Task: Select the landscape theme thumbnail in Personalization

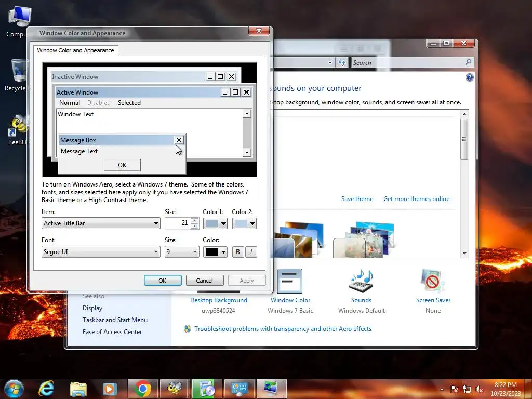Action: tap(299, 239)
